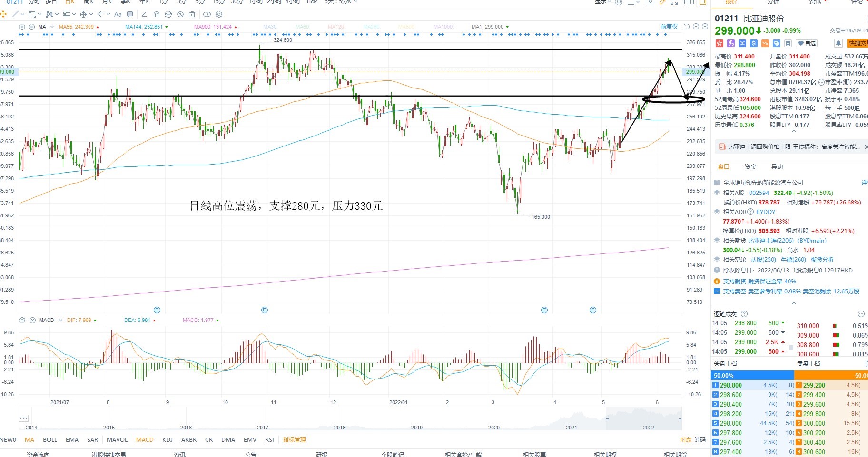Zoom out chart with minus circle
Viewport: 868px width, 457px height.
696,27
